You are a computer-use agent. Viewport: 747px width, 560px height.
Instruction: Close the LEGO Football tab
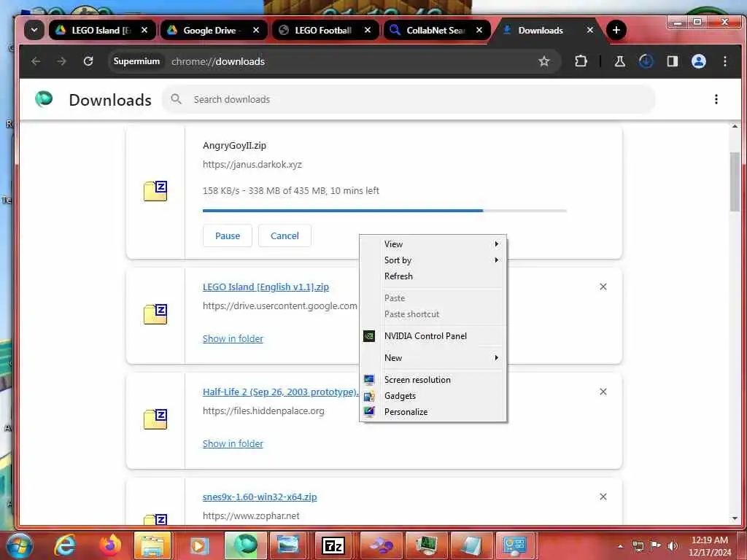coord(368,30)
